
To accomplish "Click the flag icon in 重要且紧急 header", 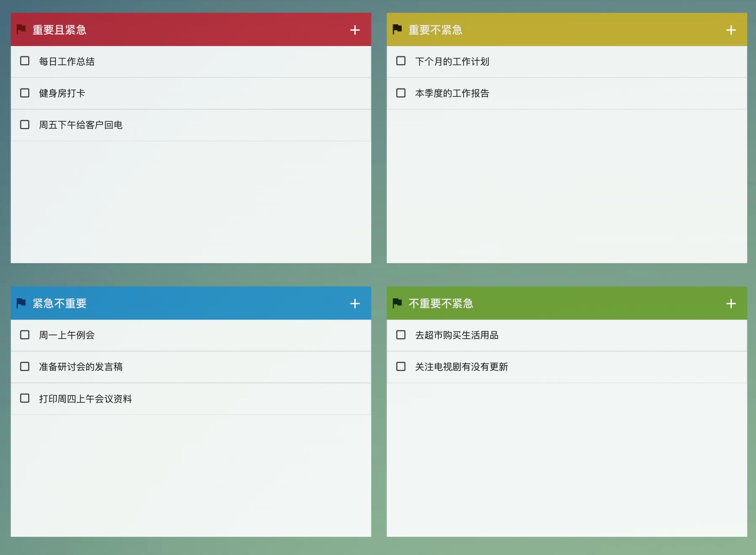I will tap(21, 29).
